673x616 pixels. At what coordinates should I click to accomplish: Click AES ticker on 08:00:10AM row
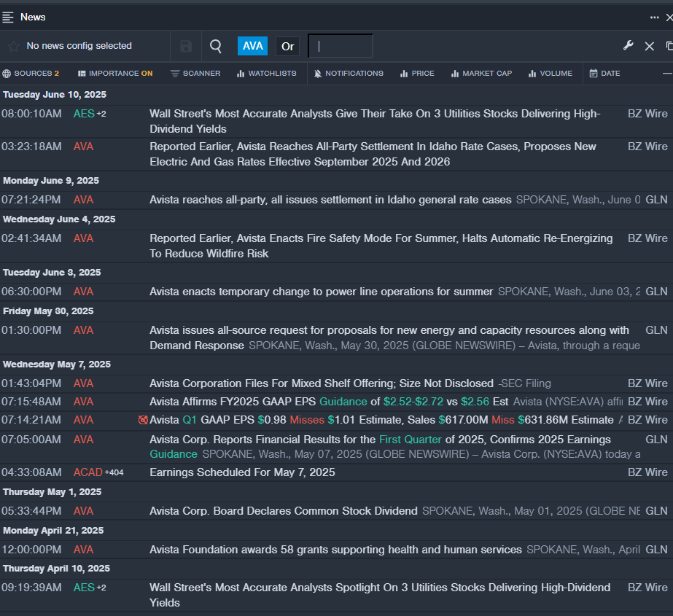[x=84, y=114]
